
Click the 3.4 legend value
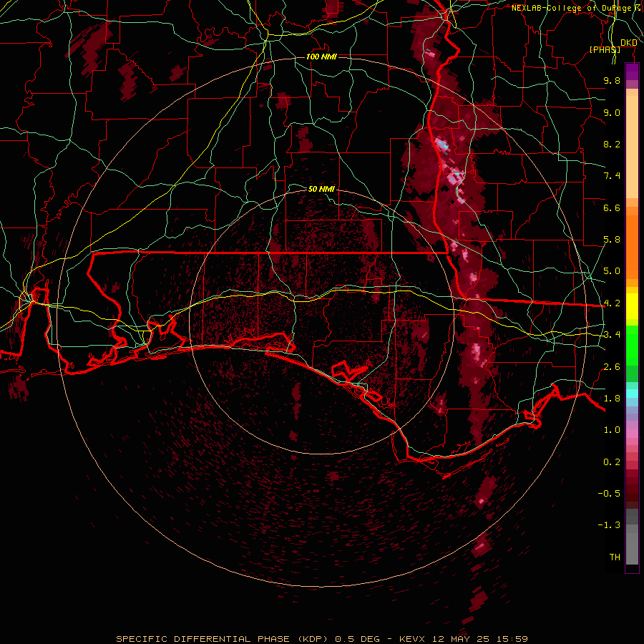point(612,335)
